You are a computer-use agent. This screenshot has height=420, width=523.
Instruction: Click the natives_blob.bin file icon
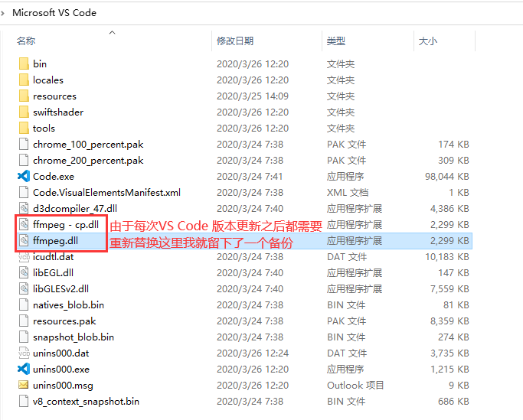[24, 305]
